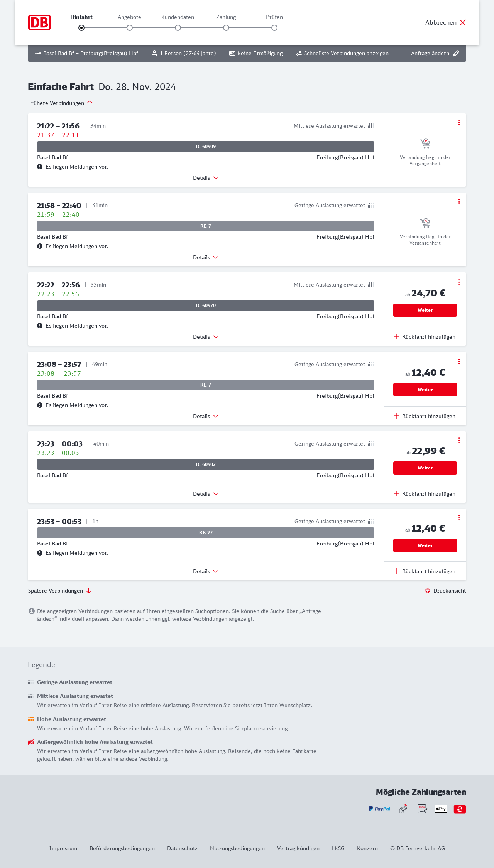Click the Apple Pay payment icon
The width and height of the screenshot is (494, 868).
pyautogui.click(x=441, y=809)
